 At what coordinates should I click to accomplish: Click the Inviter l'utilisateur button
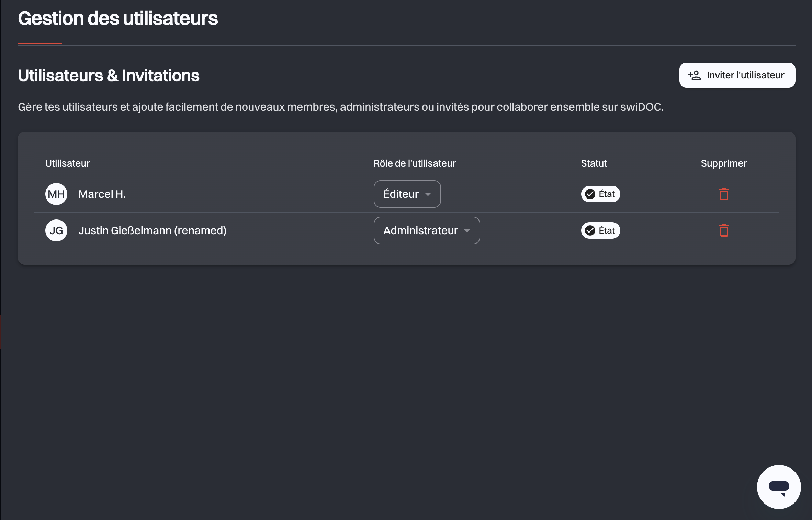click(x=737, y=75)
